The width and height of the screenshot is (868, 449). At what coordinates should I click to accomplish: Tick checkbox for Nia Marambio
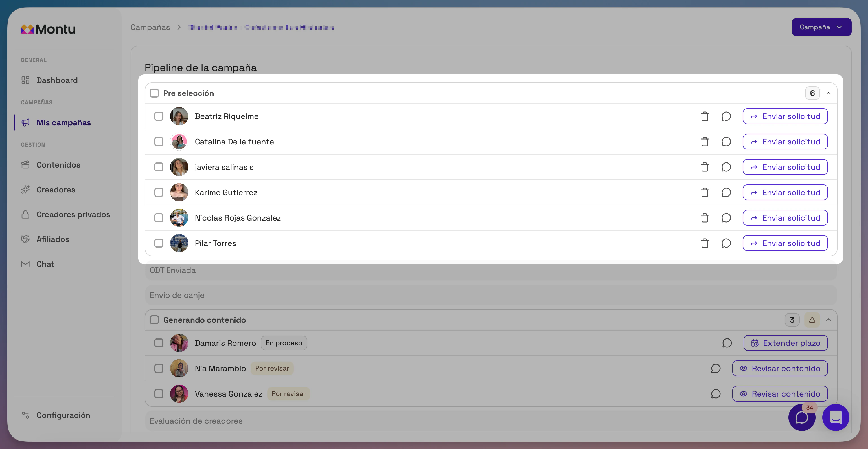(159, 368)
